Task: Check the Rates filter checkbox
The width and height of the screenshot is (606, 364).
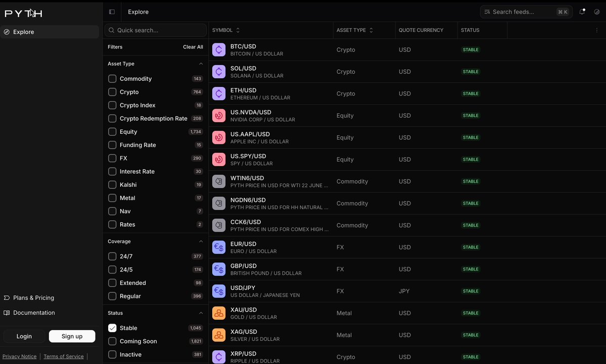Action: coord(112,224)
